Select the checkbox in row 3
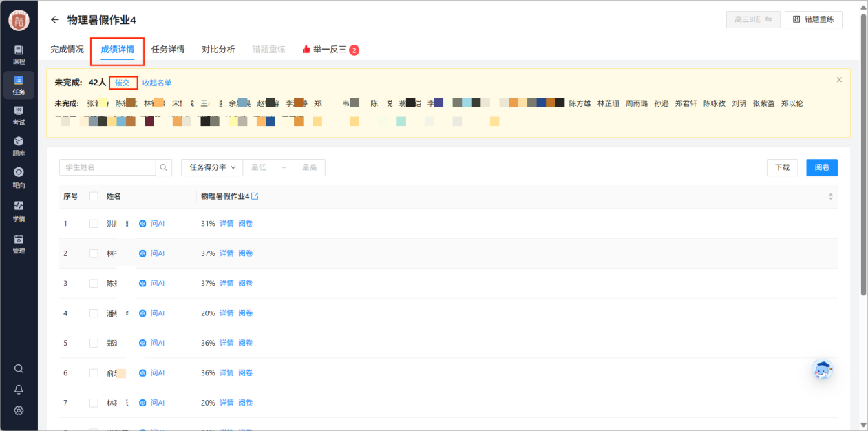Image resolution: width=868 pixels, height=431 pixels. [x=94, y=283]
